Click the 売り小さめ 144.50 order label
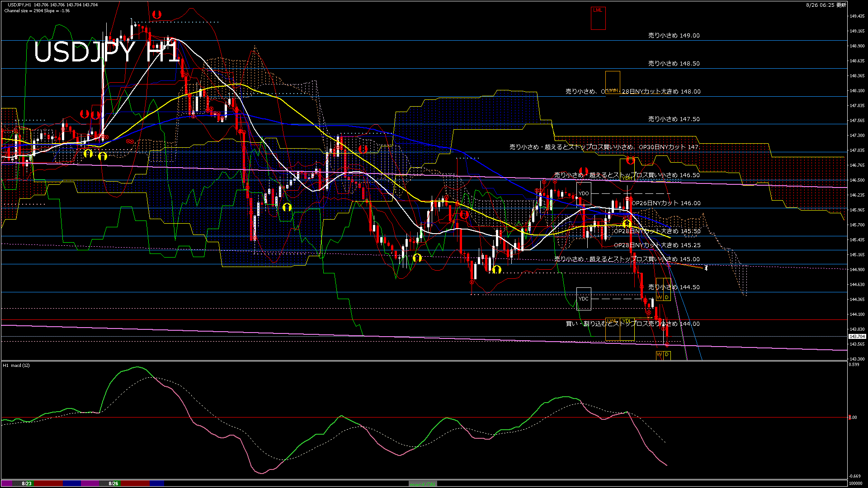Screen dimensions: 868x488 pos(674,287)
